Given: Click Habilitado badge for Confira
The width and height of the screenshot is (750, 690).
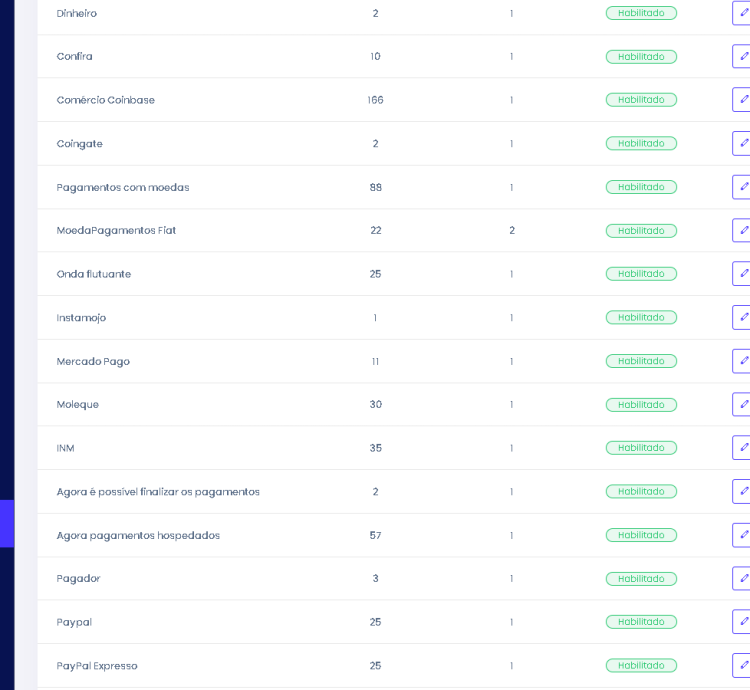Looking at the screenshot, I should pyautogui.click(x=641, y=57).
